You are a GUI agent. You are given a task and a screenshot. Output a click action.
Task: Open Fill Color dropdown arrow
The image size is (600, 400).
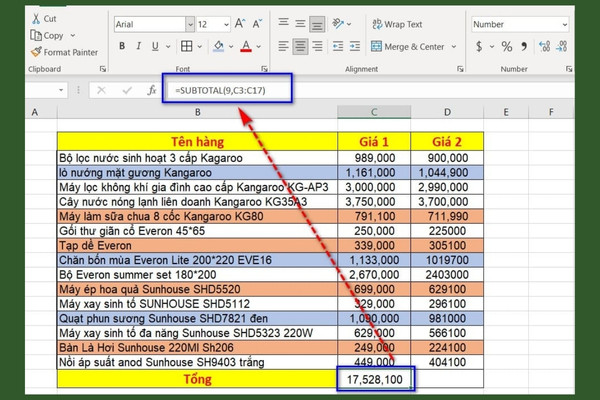[231, 47]
